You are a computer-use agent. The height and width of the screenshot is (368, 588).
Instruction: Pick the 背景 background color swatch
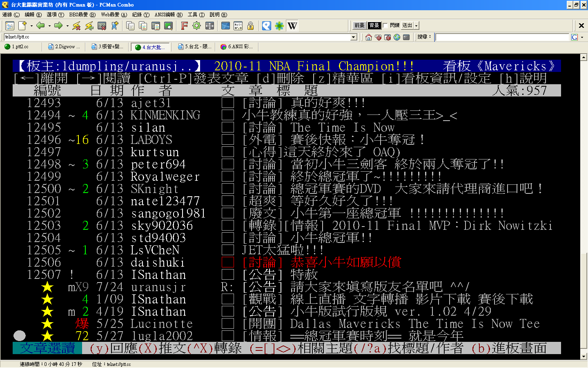[x=374, y=25]
